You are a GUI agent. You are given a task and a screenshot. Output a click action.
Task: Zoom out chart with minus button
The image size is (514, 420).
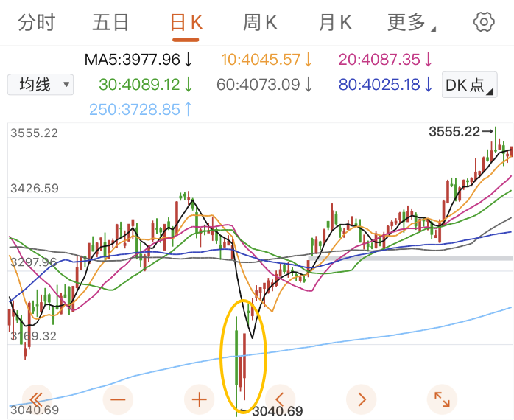tap(119, 399)
